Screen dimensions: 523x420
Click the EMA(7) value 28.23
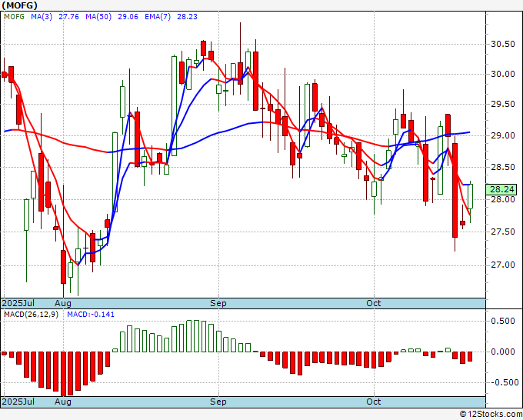(x=187, y=17)
